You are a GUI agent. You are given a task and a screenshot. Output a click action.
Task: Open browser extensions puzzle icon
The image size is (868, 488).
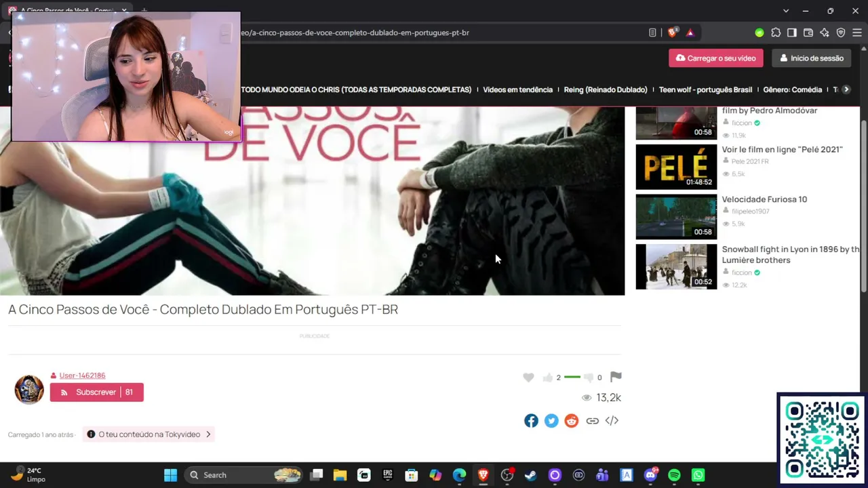point(776,33)
